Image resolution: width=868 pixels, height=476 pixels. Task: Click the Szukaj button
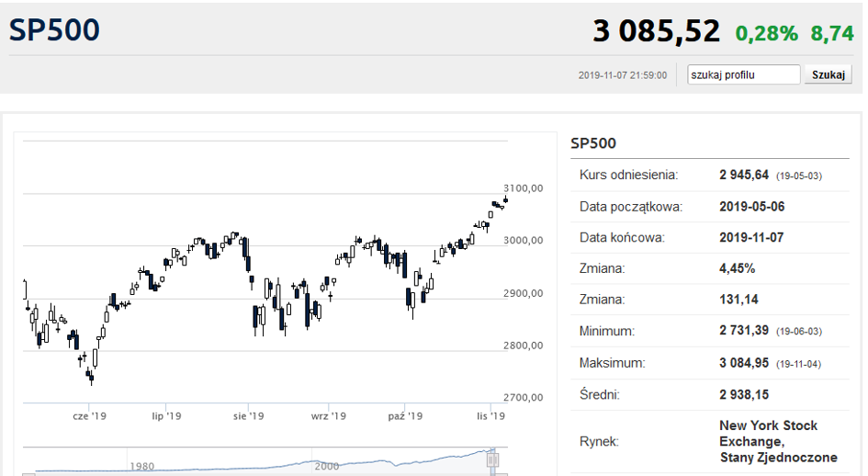pyautogui.click(x=829, y=74)
